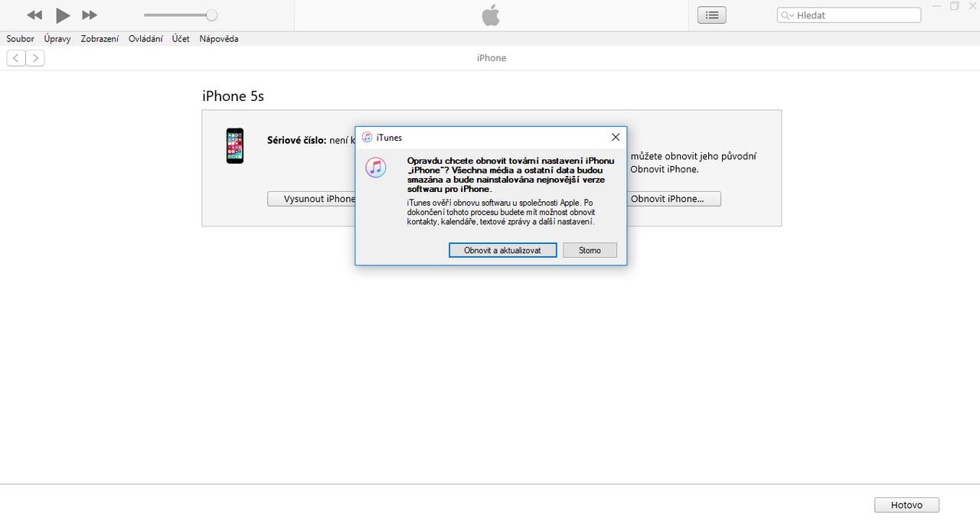
Task: Open the Ovládání menu
Action: coord(145,39)
